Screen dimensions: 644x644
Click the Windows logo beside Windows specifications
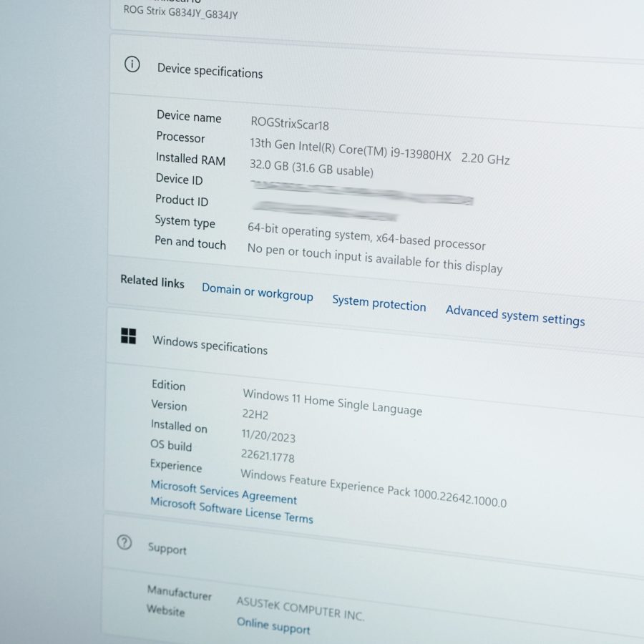(129, 336)
